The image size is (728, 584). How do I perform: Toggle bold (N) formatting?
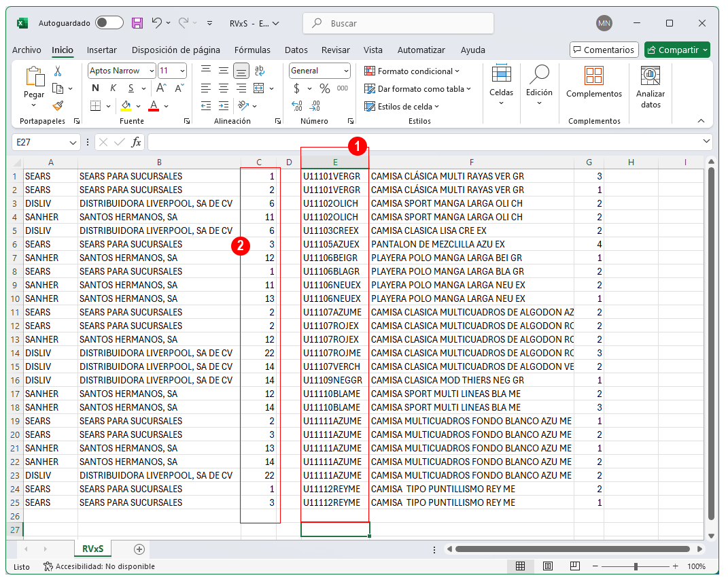pyautogui.click(x=96, y=88)
